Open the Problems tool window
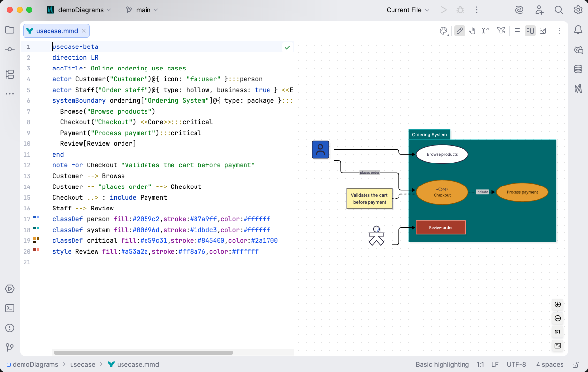 [10, 328]
